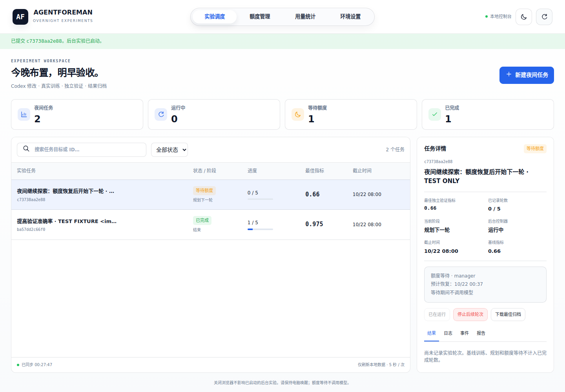Click the search field 搜索任务目标或 ID
Image resolution: width=565 pixels, height=392 pixels.
82,150
